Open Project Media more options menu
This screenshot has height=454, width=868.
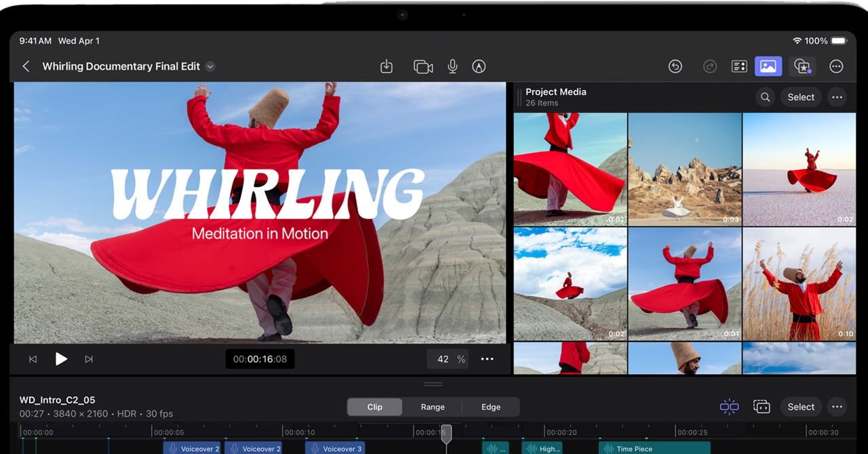837,97
